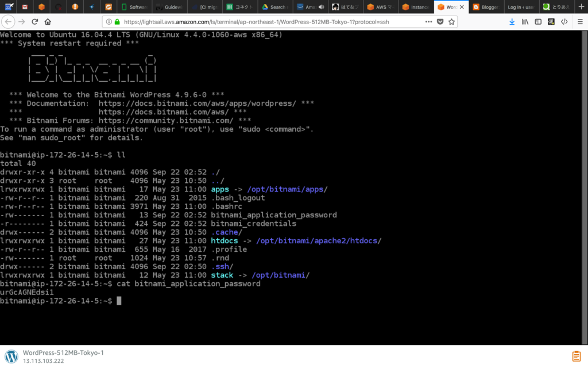Click the WordPress logo at the bottom
The image size is (588, 368).
pos(11,356)
